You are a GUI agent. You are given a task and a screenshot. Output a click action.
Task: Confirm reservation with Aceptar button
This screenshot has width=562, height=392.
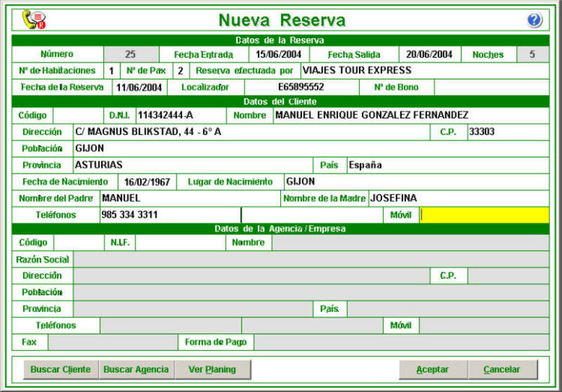[433, 370]
